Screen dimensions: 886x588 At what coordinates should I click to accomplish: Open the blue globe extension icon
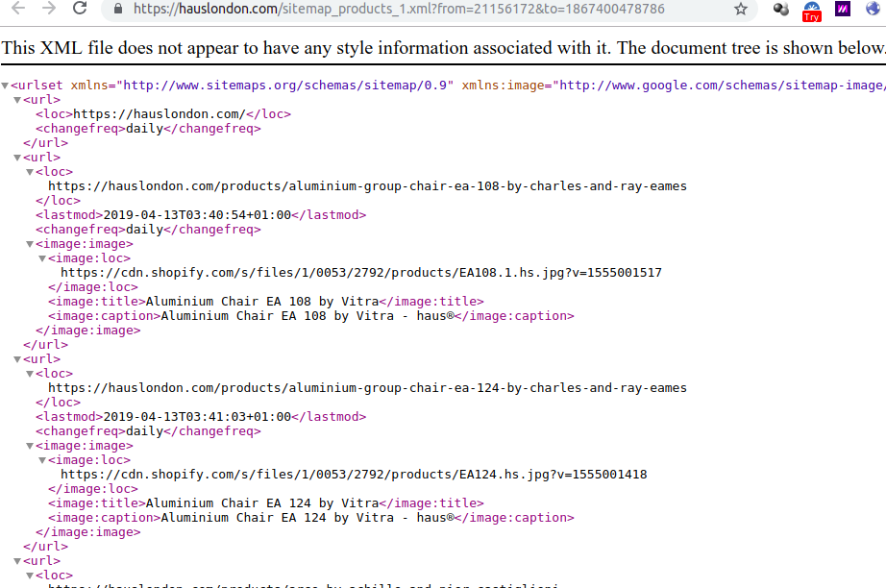click(x=872, y=9)
